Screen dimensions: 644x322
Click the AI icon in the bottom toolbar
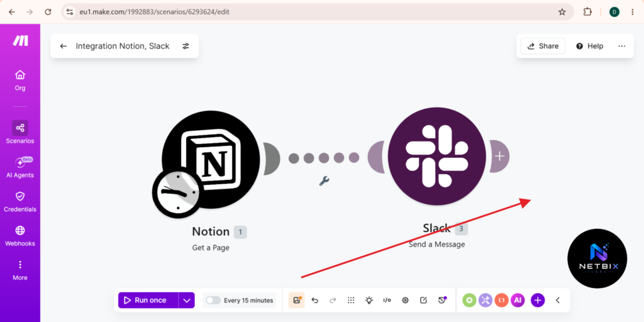[518, 300]
